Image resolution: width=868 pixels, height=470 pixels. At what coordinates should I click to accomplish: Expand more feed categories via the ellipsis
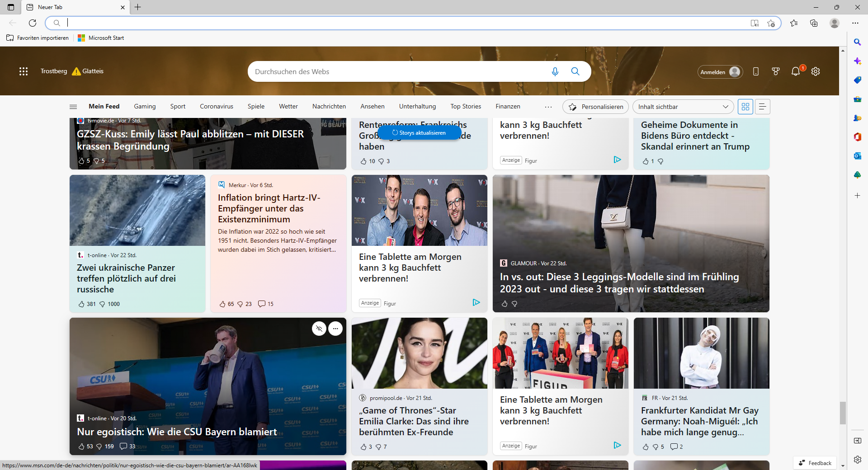(x=548, y=107)
